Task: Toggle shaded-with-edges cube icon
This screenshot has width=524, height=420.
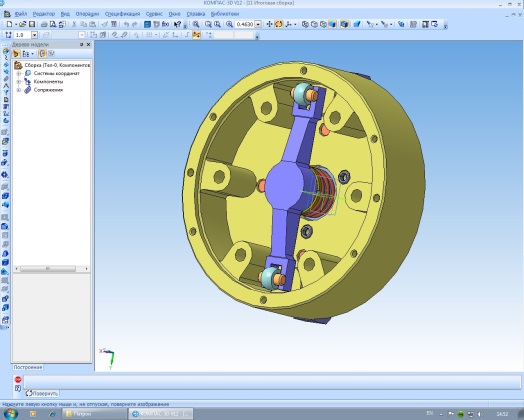Action: point(345,24)
